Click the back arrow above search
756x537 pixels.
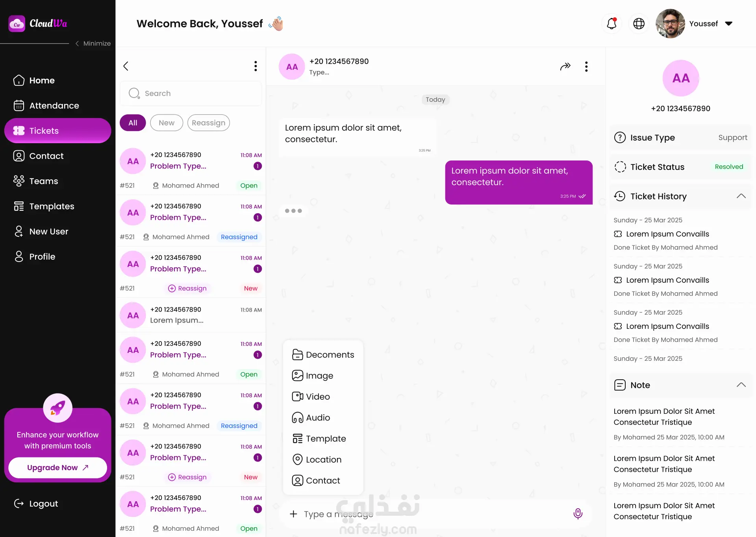pyautogui.click(x=126, y=66)
